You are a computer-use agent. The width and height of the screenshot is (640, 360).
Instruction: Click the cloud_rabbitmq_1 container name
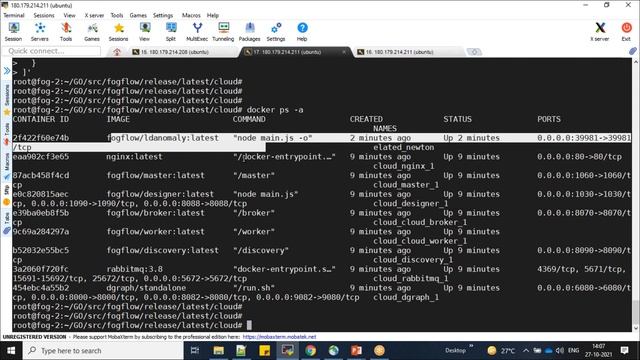(411, 279)
